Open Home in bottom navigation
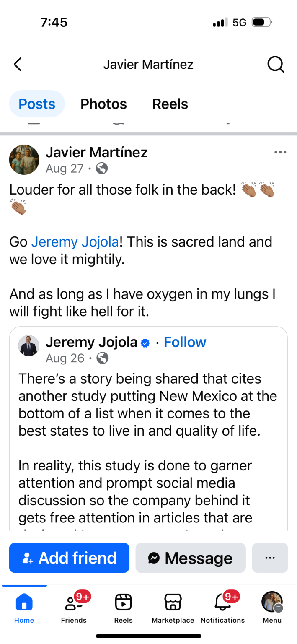 point(24,607)
